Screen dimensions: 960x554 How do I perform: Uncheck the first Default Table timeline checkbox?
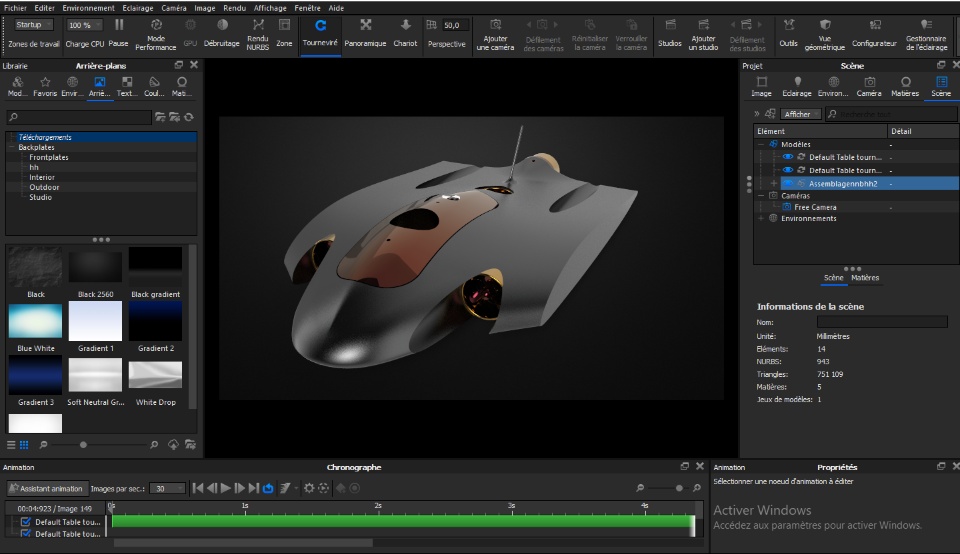[x=26, y=522]
